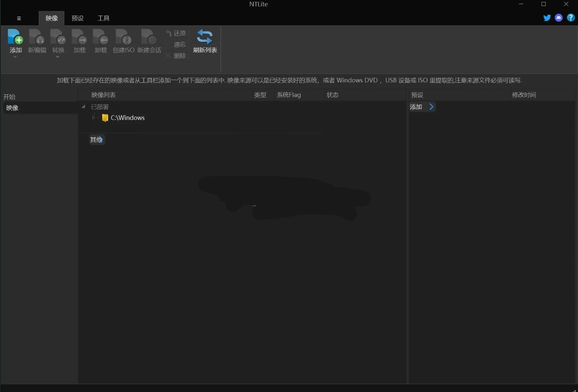
Task: Open the Twitter icon in title bar
Action: tap(547, 18)
